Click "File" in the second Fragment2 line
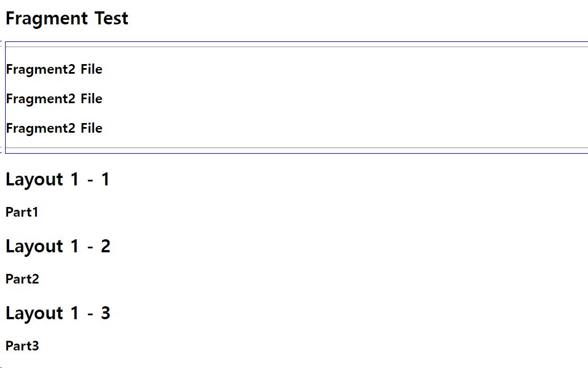588x368 pixels. (x=91, y=99)
